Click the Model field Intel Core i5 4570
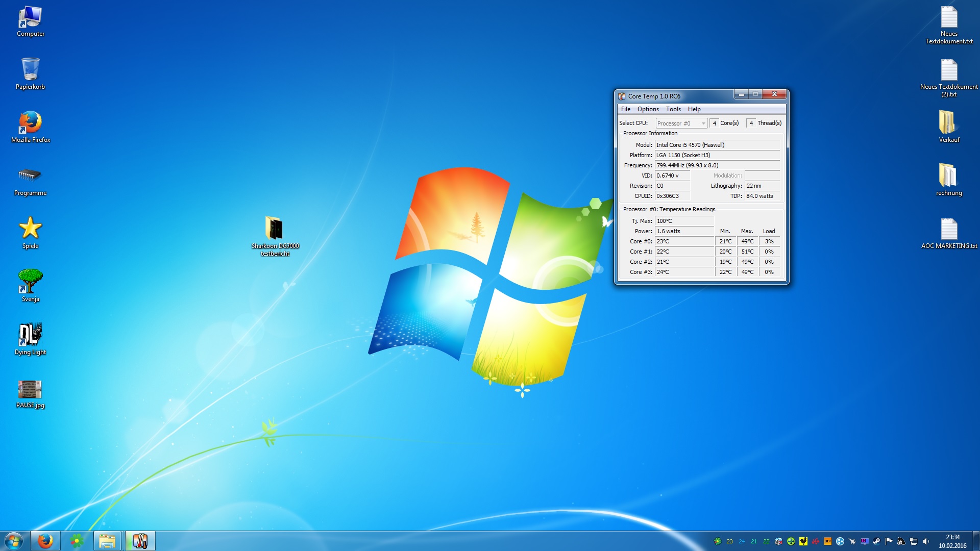Image resolution: width=980 pixels, height=551 pixels. (717, 145)
